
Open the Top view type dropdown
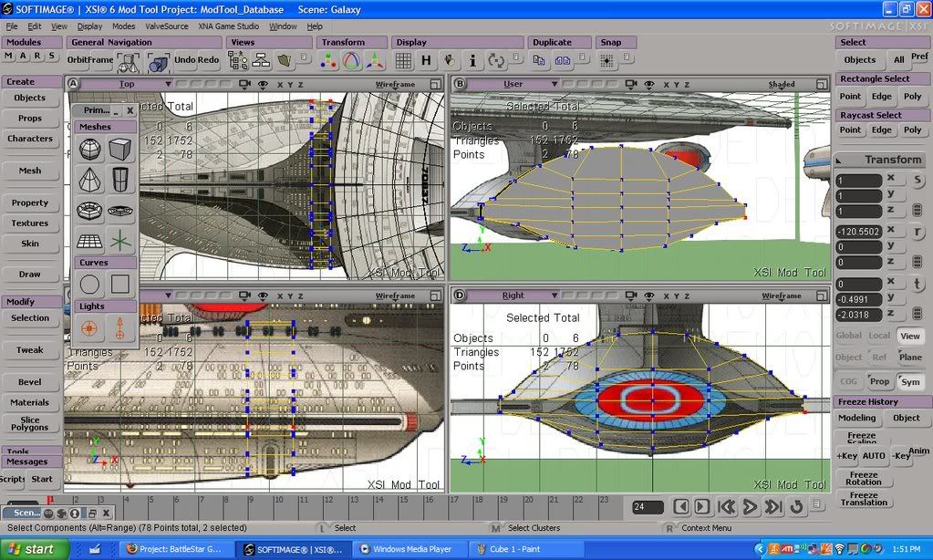[127, 85]
